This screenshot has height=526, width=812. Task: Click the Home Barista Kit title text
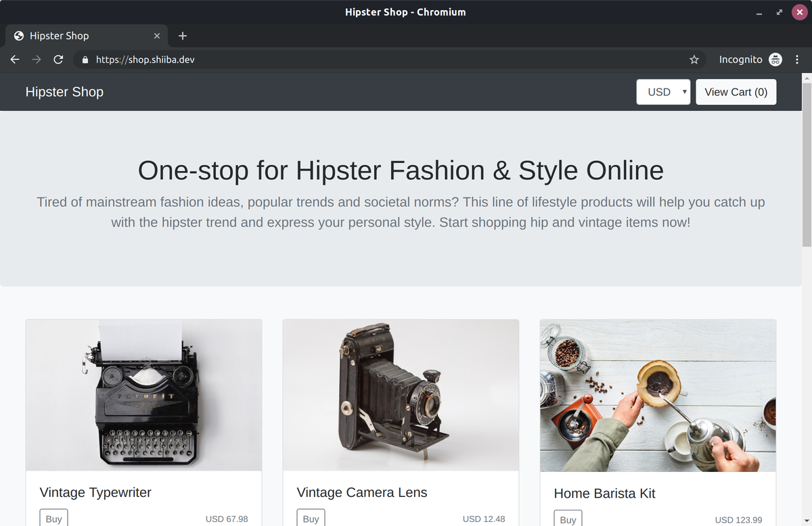(x=604, y=494)
